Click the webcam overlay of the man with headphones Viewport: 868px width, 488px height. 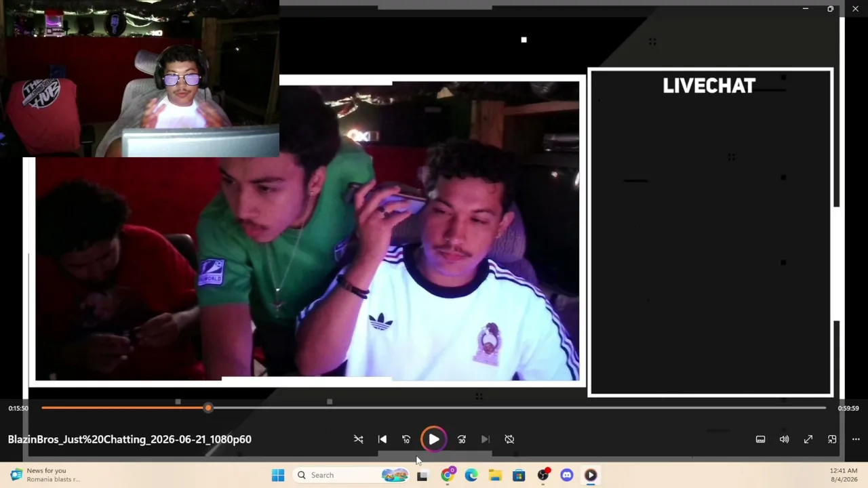click(140, 79)
